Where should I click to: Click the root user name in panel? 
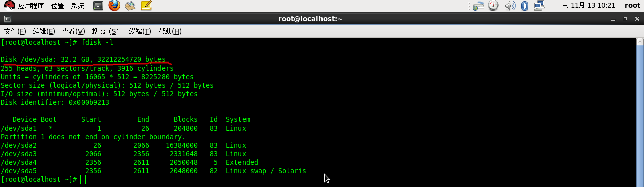pos(632,6)
